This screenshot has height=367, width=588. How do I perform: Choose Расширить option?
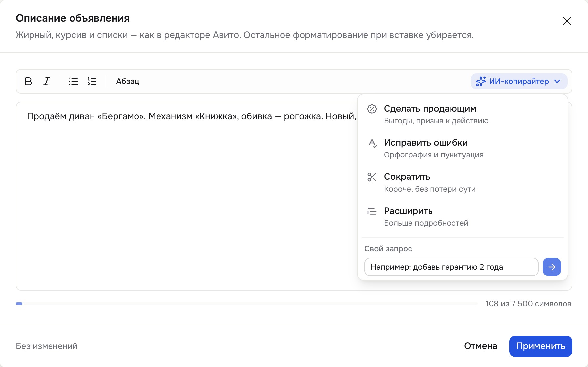click(x=462, y=217)
